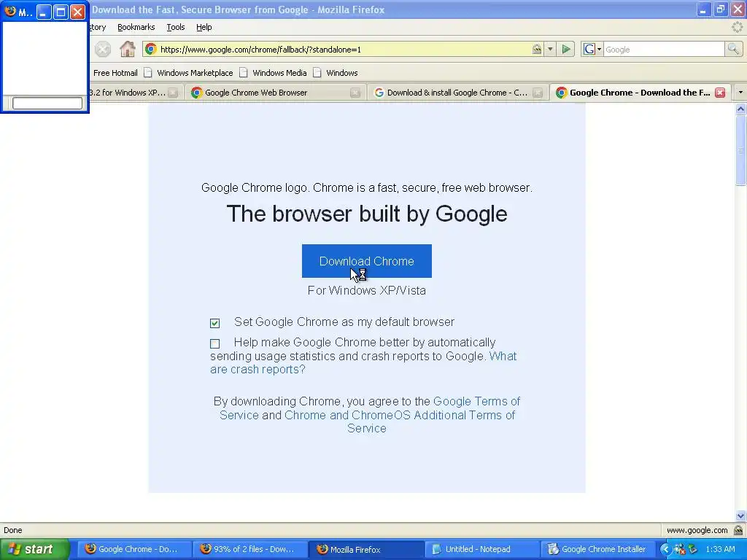This screenshot has height=560, width=747.
Task: Close the active Google Chrome tab
Action: click(x=720, y=93)
